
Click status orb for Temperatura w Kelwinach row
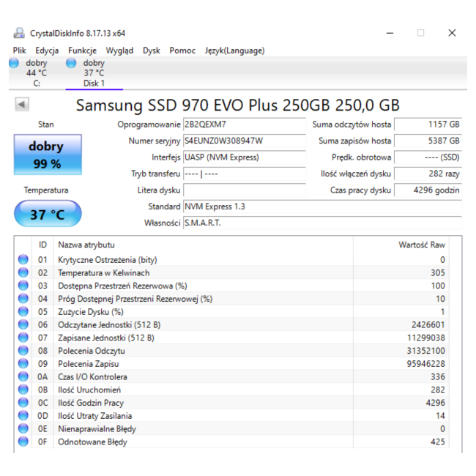[x=23, y=272]
